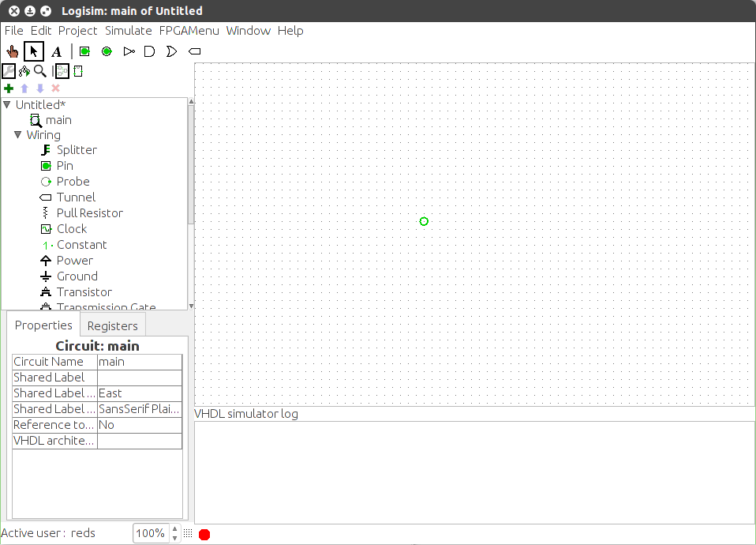Screen dimensions: 756x545
Task: Select the AND gate toolbar icon
Action: click(x=149, y=51)
